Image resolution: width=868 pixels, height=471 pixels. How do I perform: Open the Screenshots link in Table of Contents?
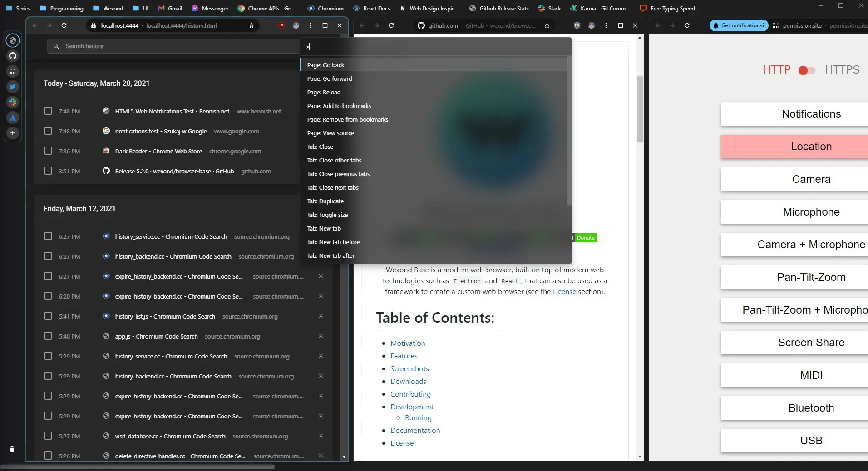click(409, 368)
